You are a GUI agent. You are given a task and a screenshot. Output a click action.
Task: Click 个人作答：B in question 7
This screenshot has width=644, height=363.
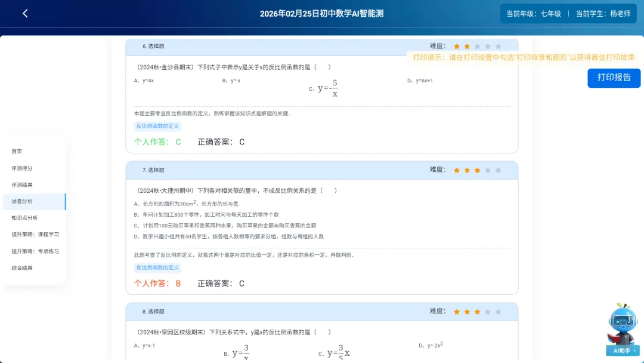click(x=157, y=284)
